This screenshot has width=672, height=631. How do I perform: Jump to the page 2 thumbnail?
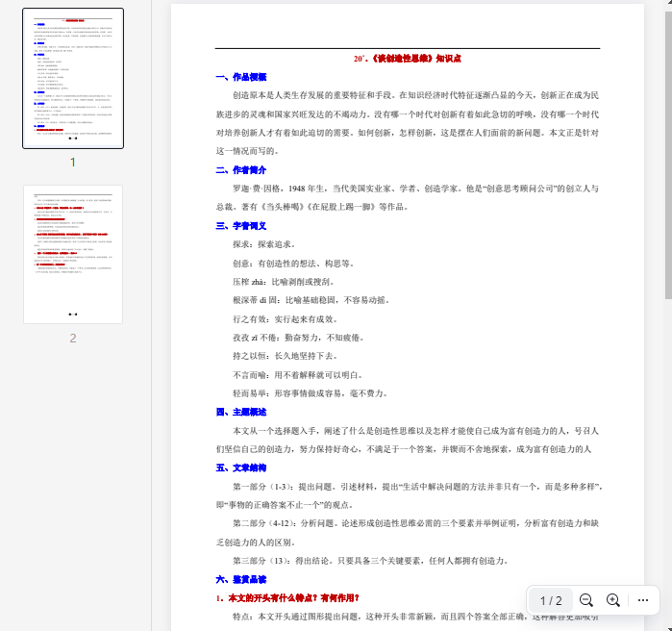pos(73,254)
